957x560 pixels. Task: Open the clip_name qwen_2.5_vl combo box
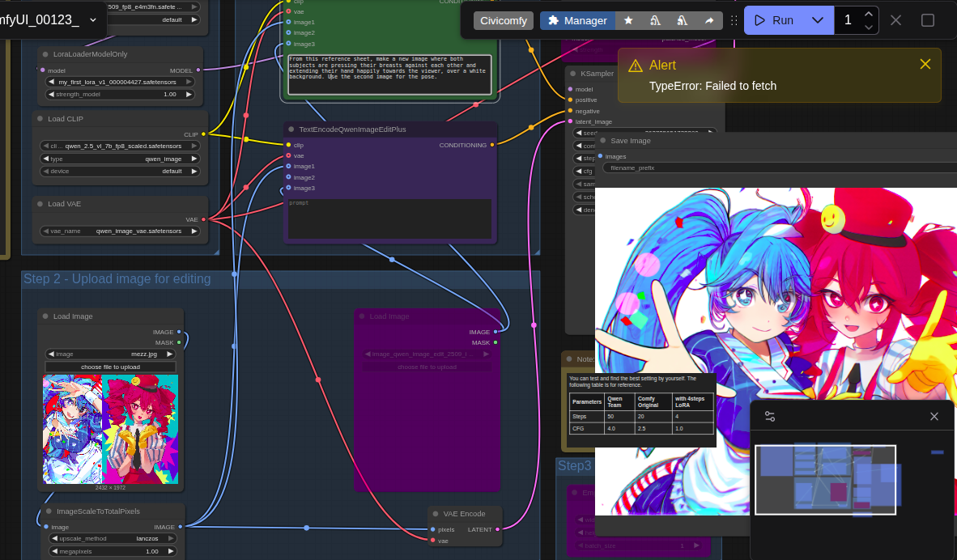coord(120,146)
